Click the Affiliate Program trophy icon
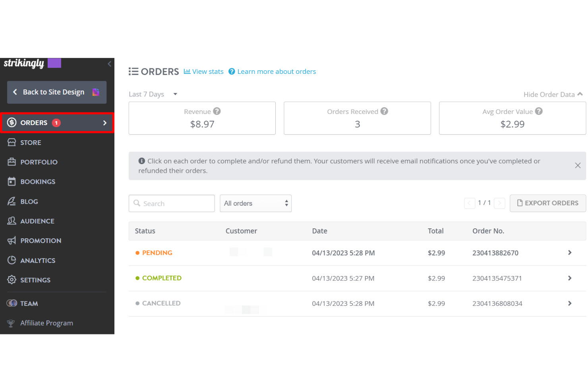The width and height of the screenshot is (588, 392). tap(11, 323)
